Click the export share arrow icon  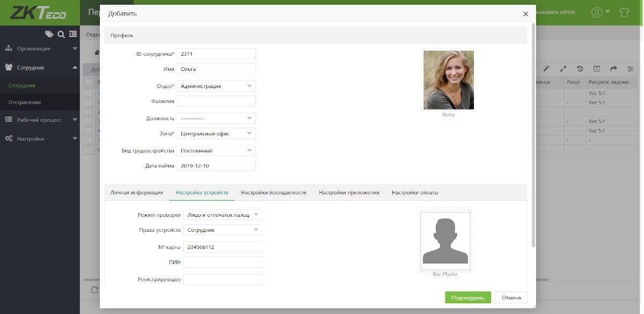pyautogui.click(x=613, y=69)
